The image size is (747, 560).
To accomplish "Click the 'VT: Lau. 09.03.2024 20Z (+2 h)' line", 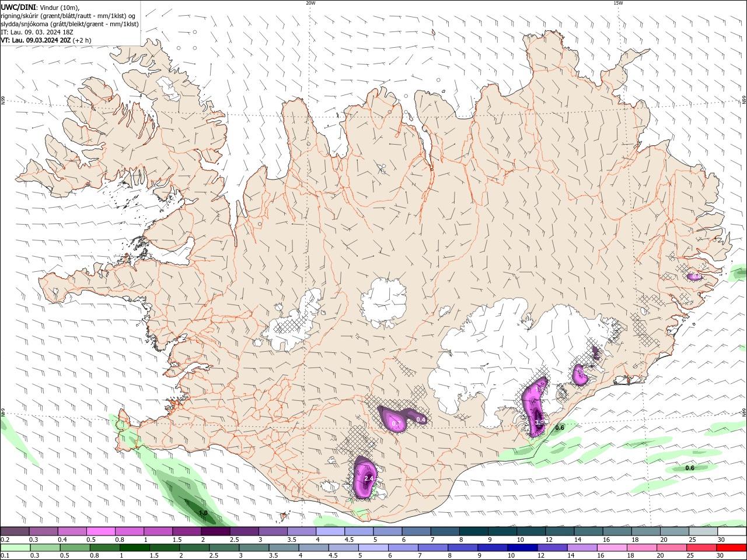I will (46, 40).
